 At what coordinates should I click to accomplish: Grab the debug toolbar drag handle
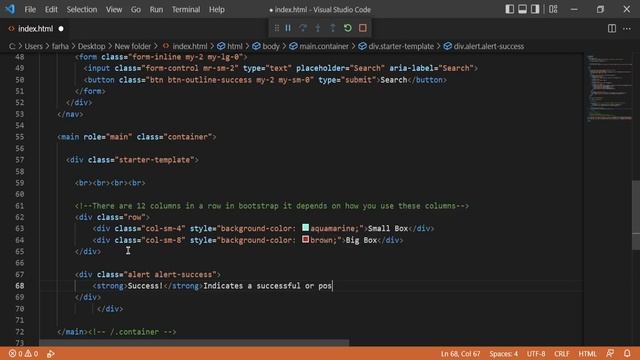[x=277, y=28]
